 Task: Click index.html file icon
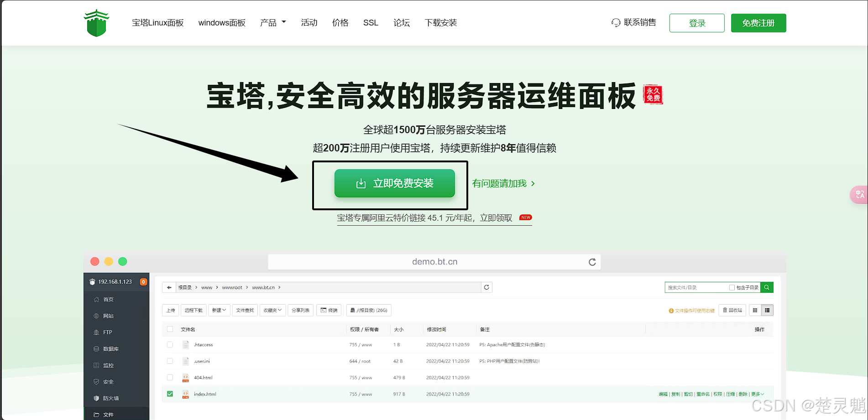point(186,394)
